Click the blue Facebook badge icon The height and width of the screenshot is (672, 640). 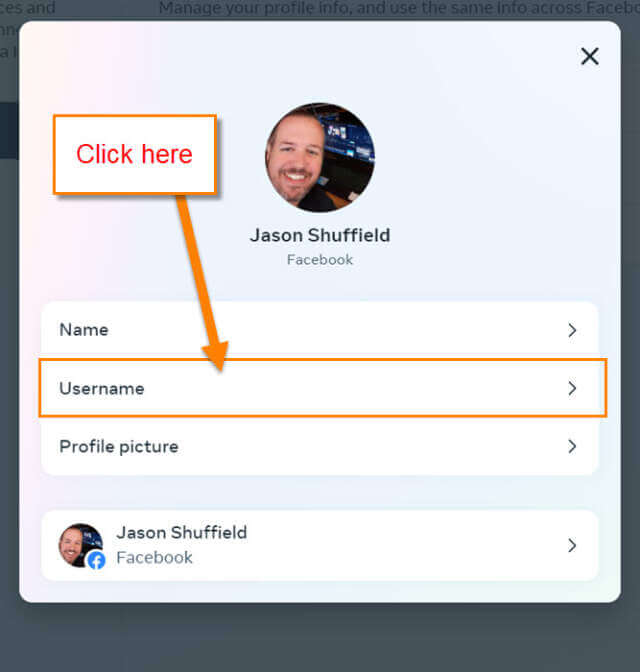[x=96, y=560]
